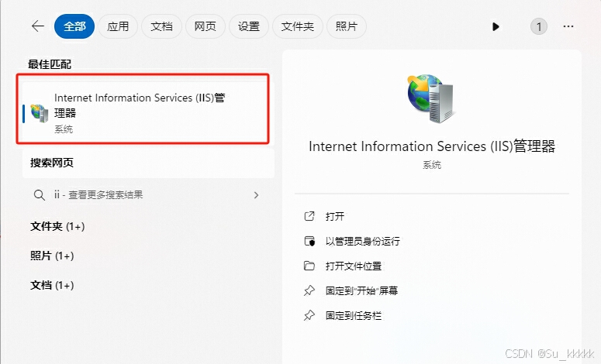This screenshot has width=601, height=364.
Task: Switch to the 设置 filter tab
Action: tap(249, 26)
